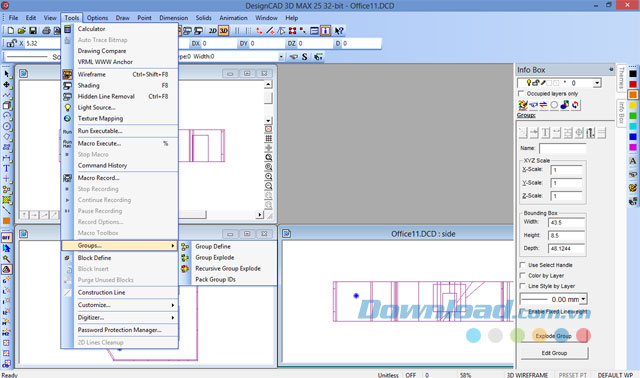Expand the line weight 0.00 mm dropdown
This screenshot has width=640, height=378.
pyautogui.click(x=583, y=299)
